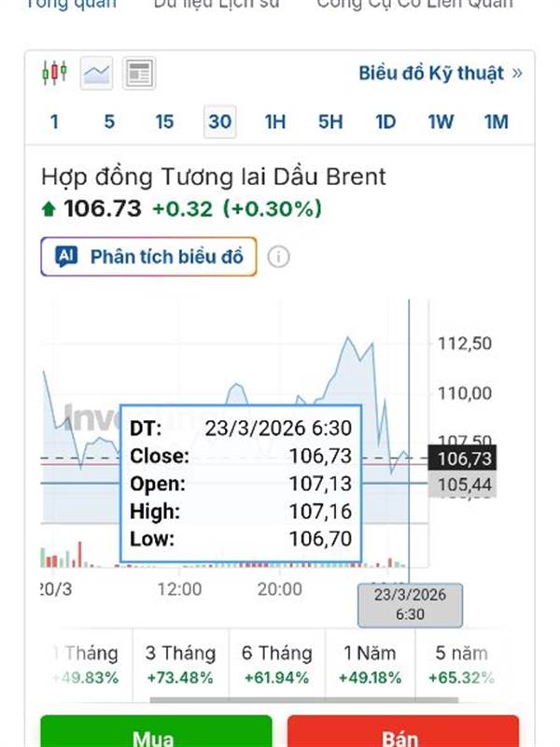Click the AI icon in Phân tích biểu đồ
This screenshot has height=747, width=560.
[x=66, y=257]
